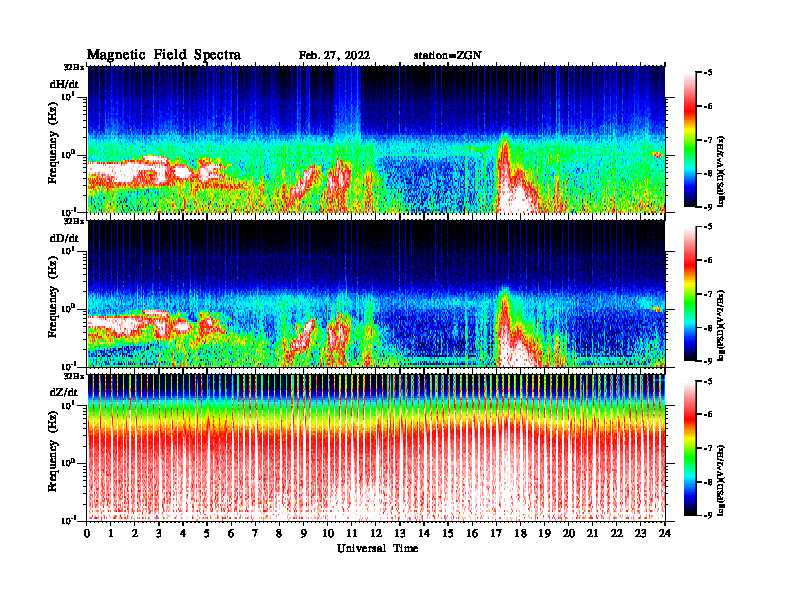792x612 pixels.
Task: Click the dD/dt panel color scale bar
Action: pos(690,294)
